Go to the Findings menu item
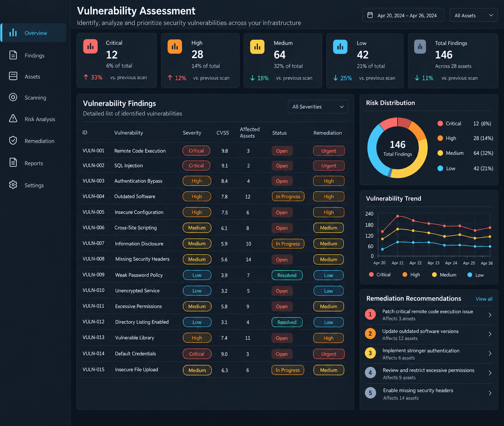This screenshot has height=426, width=504. point(34,55)
